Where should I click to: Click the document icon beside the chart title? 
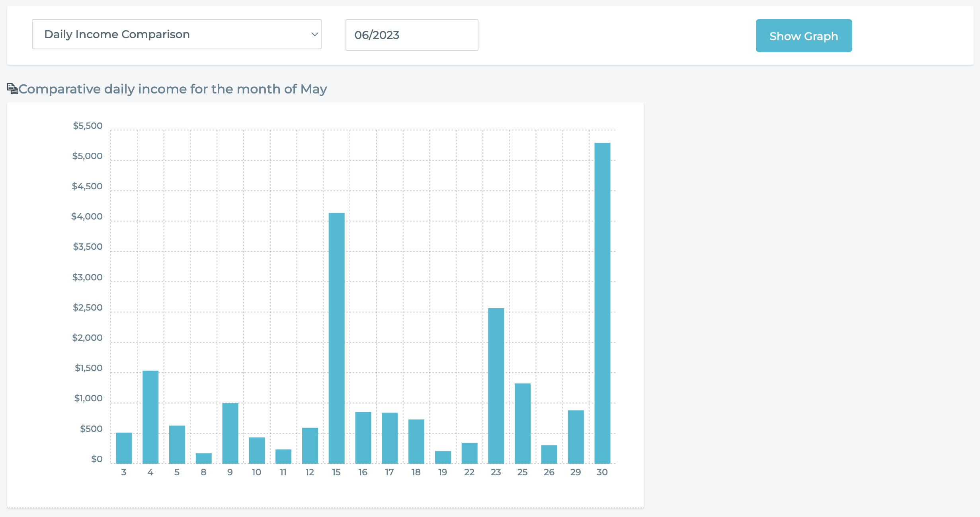tap(12, 89)
